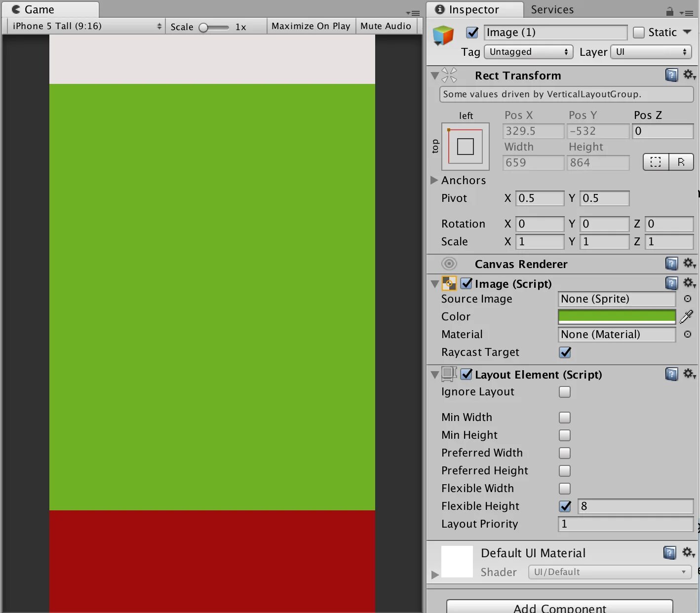Click the Layout Priority value field
The width and height of the screenshot is (700, 613).
pos(625,524)
